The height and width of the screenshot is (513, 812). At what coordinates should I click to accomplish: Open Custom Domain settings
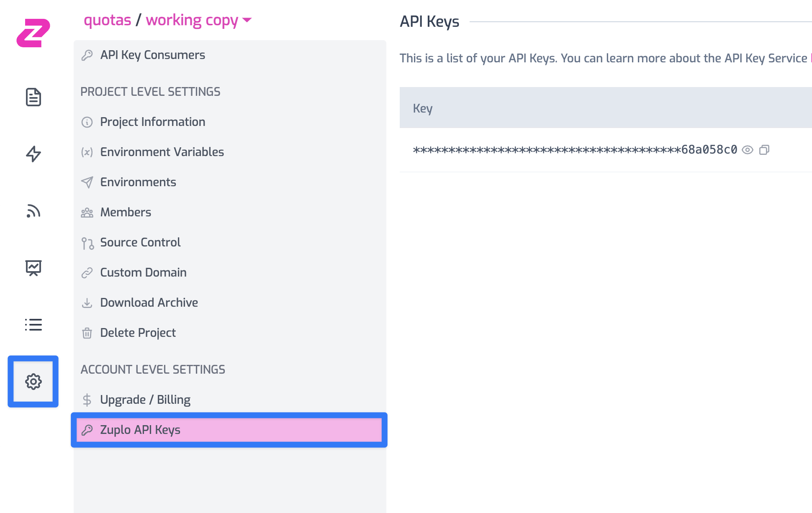[x=143, y=272]
